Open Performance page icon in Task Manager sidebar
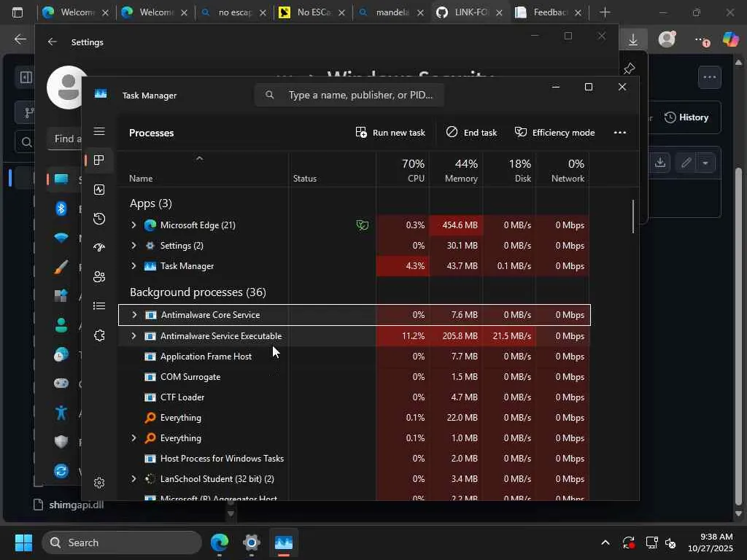747x560 pixels. tap(99, 190)
